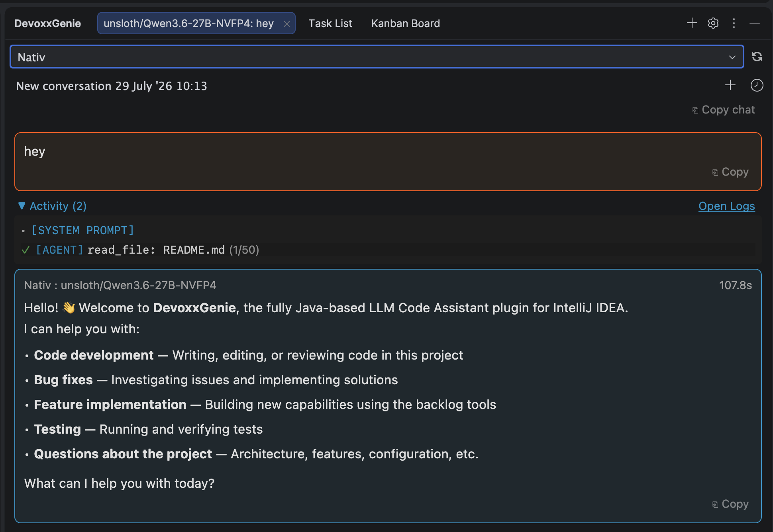This screenshot has height=532, width=773.
Task: Collapse the Activity (2) section
Action: [52, 206]
